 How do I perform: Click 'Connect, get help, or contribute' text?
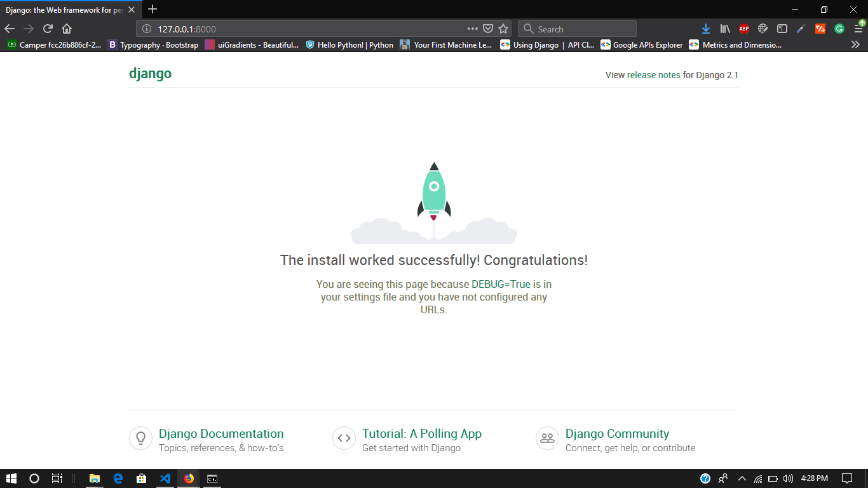[x=630, y=448]
